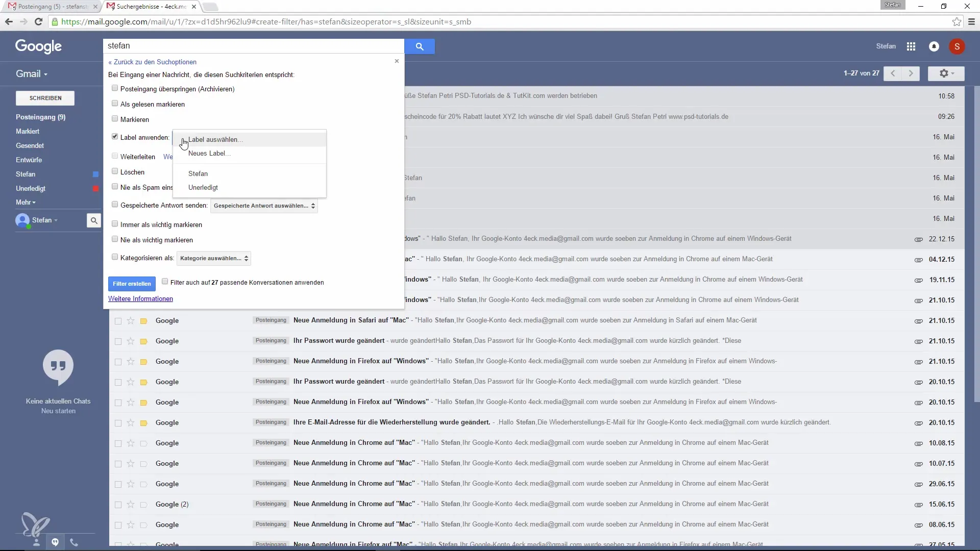
Task: Switch to Suchergebnisse browser tab
Action: [x=151, y=7]
